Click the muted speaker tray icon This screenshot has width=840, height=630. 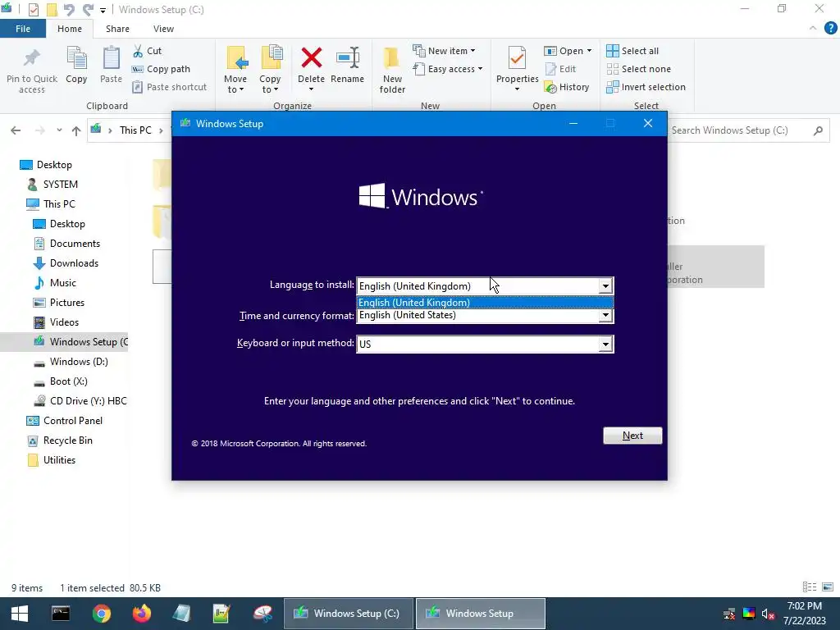(768, 614)
